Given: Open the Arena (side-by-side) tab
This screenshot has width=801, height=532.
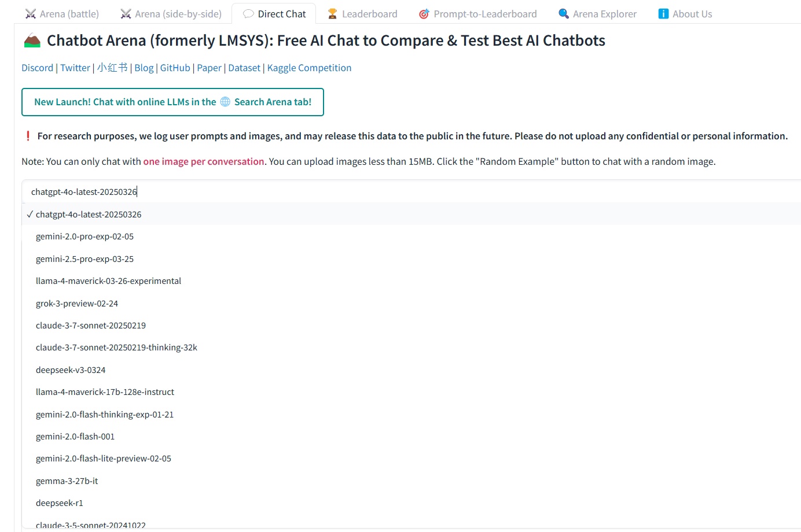Looking at the screenshot, I should (171, 14).
